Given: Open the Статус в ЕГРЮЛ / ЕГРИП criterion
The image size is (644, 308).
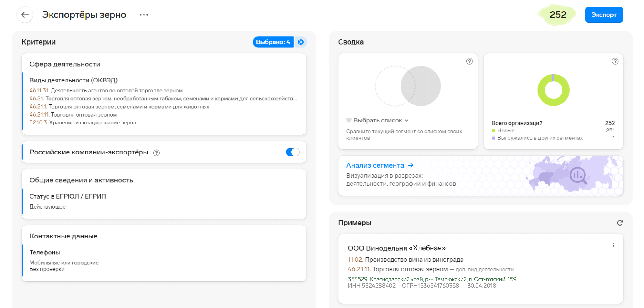Looking at the screenshot, I should 67,196.
